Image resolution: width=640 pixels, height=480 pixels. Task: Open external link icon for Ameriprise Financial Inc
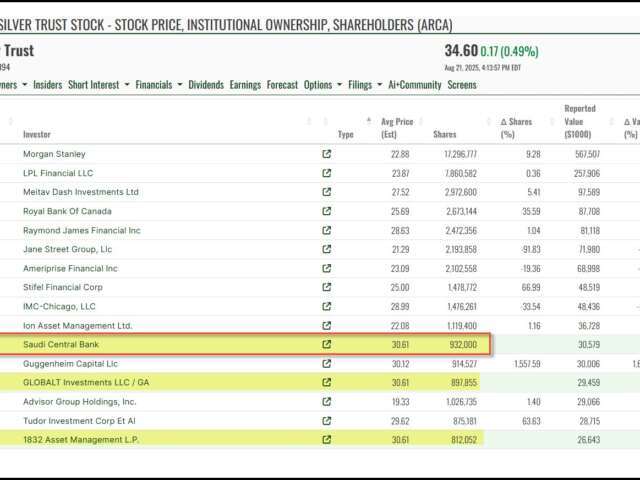coord(327,268)
